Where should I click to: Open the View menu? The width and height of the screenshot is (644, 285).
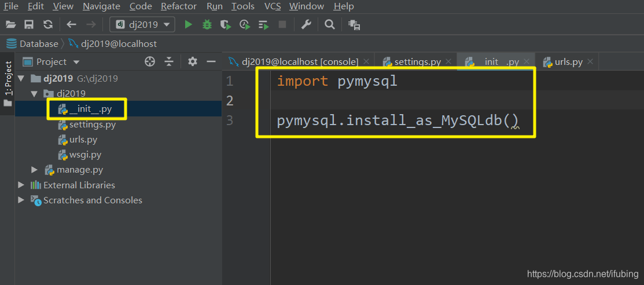(63, 6)
